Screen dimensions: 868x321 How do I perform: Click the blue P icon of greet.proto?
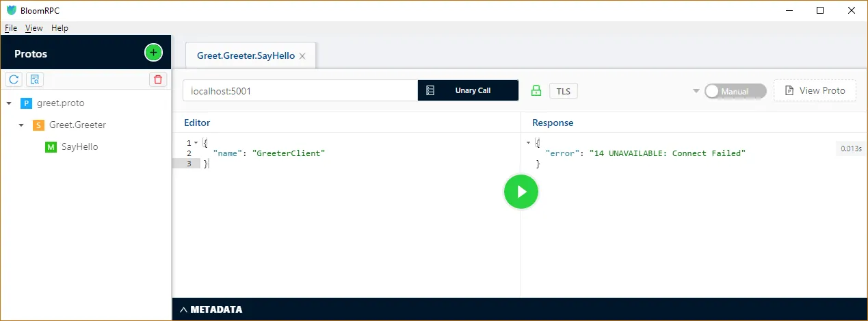[26, 103]
